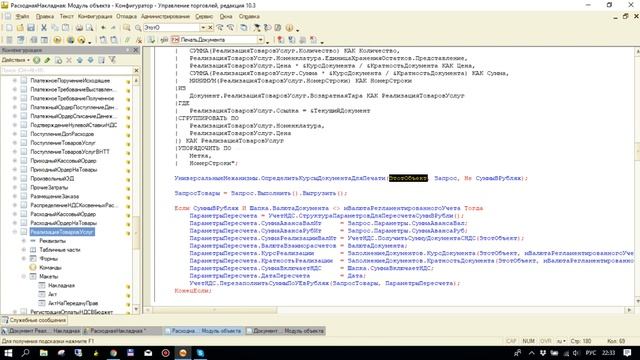Clear the Configuration tree search field

click(x=136, y=70)
